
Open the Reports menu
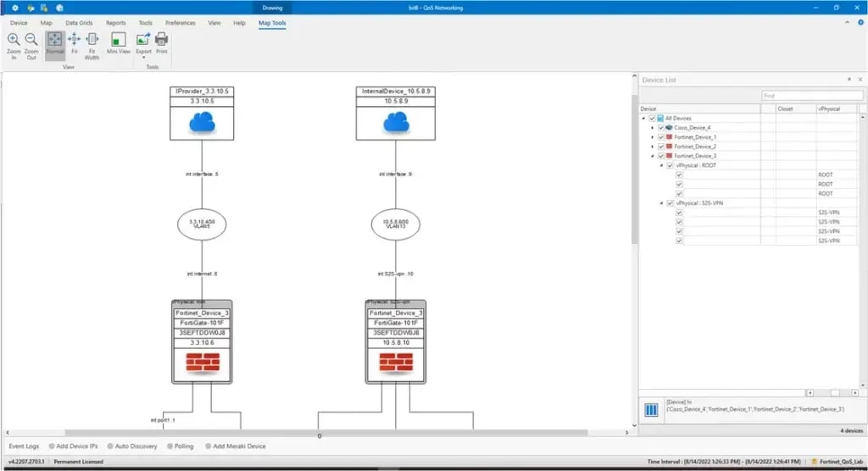115,23
